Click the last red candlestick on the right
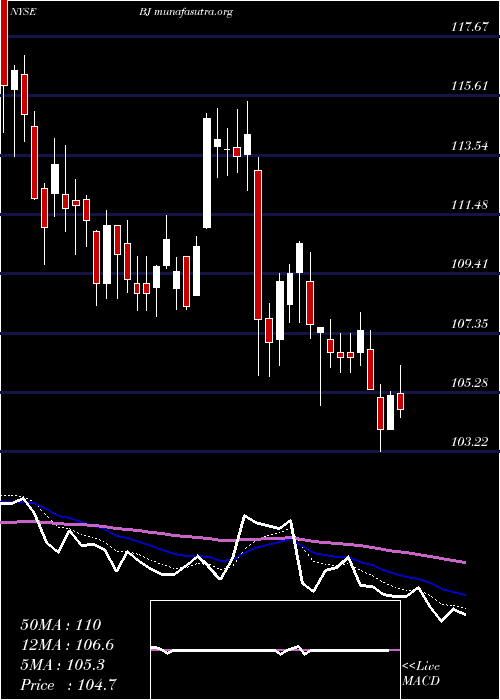The width and height of the screenshot is (500, 700). tap(400, 401)
